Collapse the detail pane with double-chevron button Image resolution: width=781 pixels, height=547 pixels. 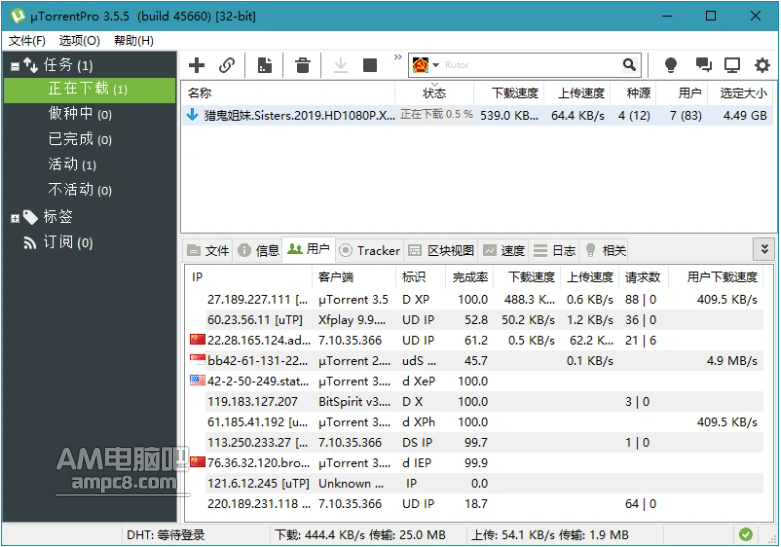click(764, 248)
